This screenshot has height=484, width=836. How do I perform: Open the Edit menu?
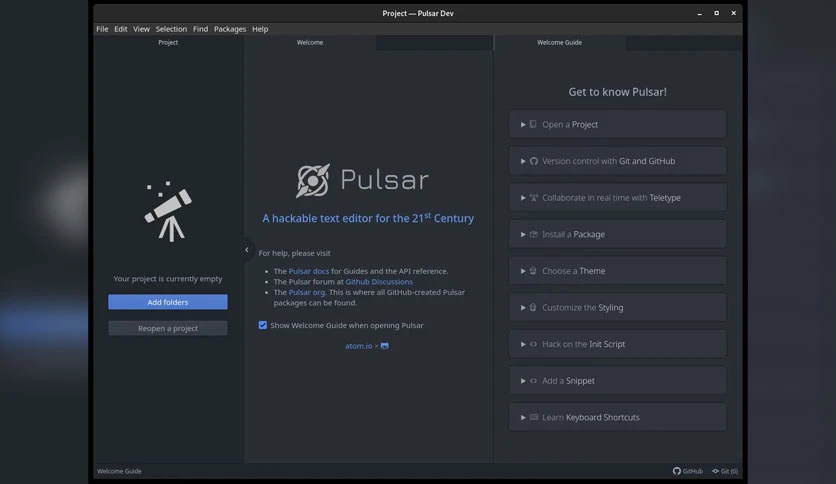click(x=120, y=29)
